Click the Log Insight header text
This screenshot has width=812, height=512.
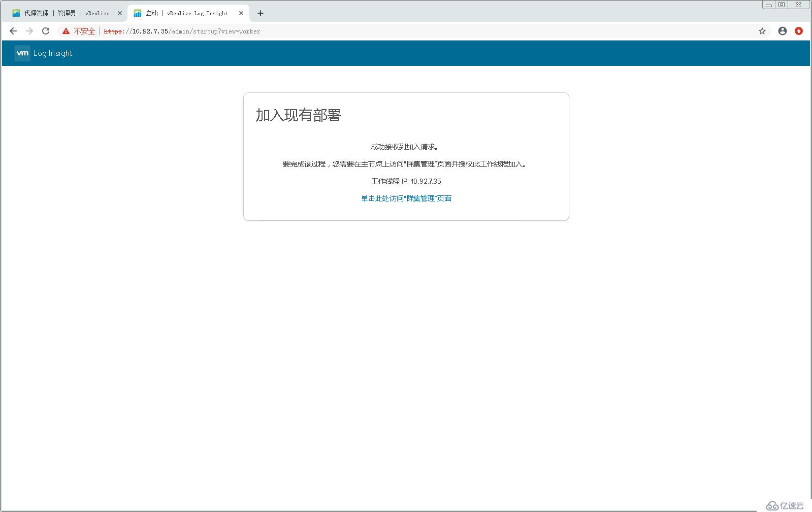pyautogui.click(x=53, y=53)
